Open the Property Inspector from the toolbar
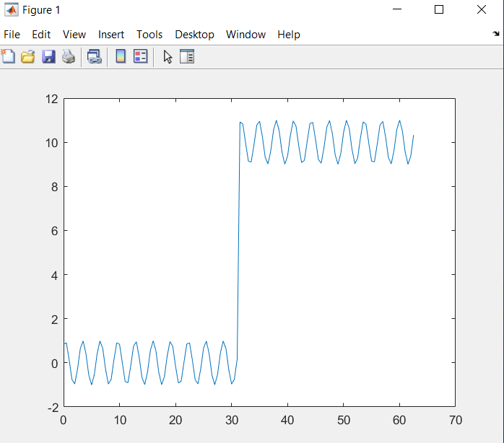 (187, 56)
